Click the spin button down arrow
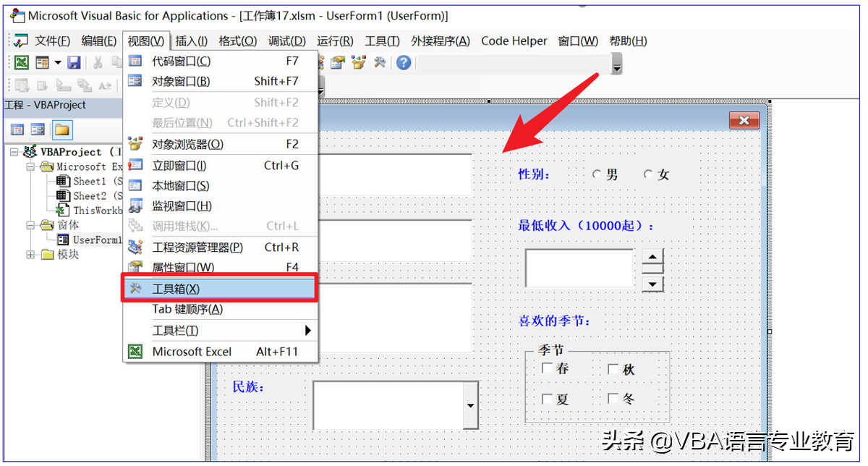Screen dimensions: 868x466 point(652,283)
